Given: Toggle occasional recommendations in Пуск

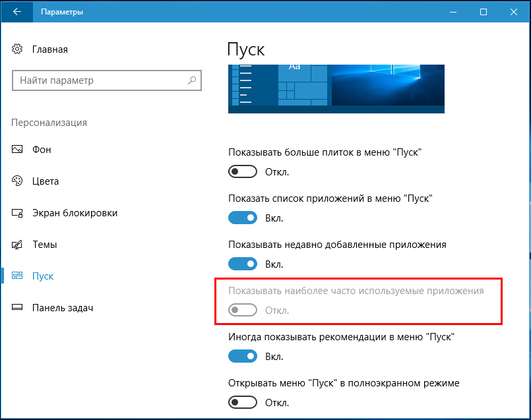Looking at the screenshot, I should point(243,356).
